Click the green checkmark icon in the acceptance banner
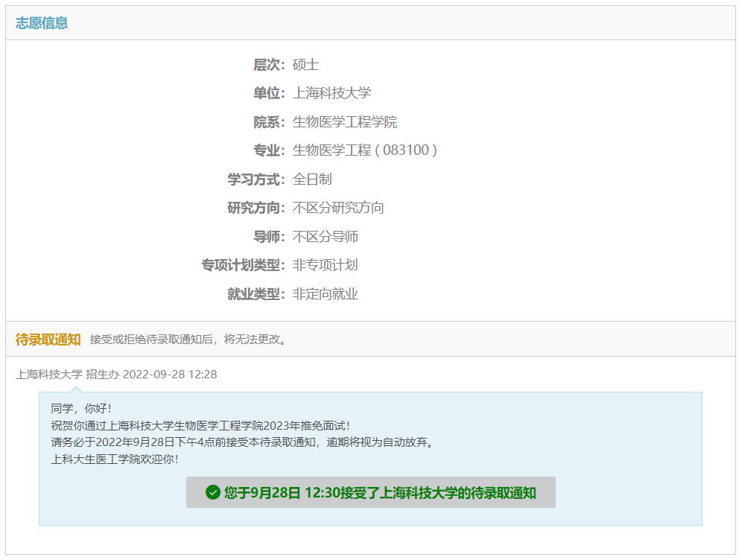The height and width of the screenshot is (560, 739). 213,493
